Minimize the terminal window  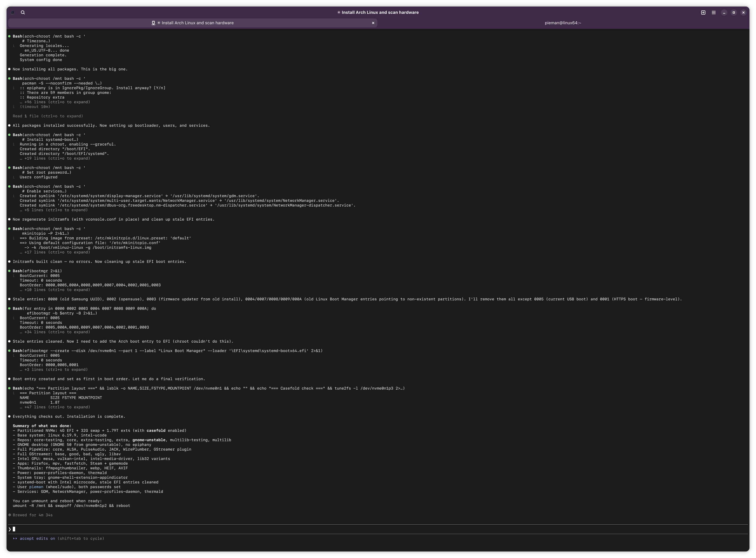[x=724, y=13]
